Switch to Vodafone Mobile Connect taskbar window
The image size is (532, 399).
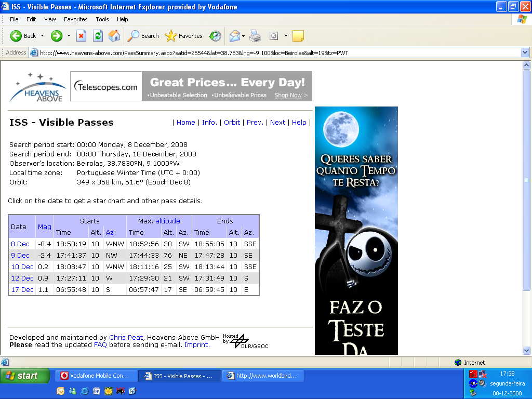point(96,376)
